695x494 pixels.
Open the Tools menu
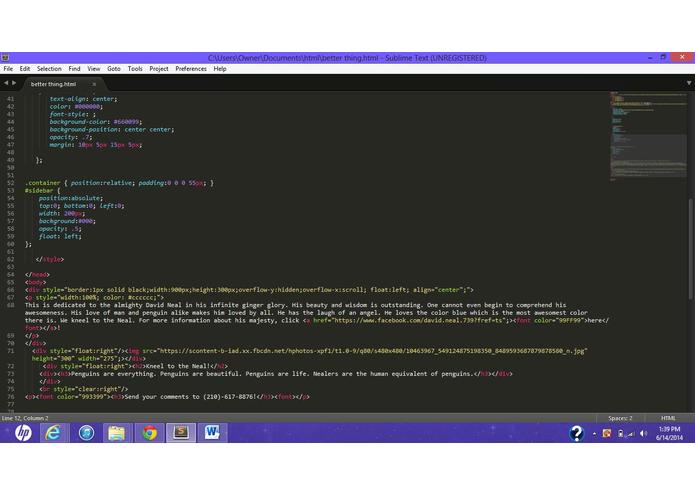coord(135,69)
